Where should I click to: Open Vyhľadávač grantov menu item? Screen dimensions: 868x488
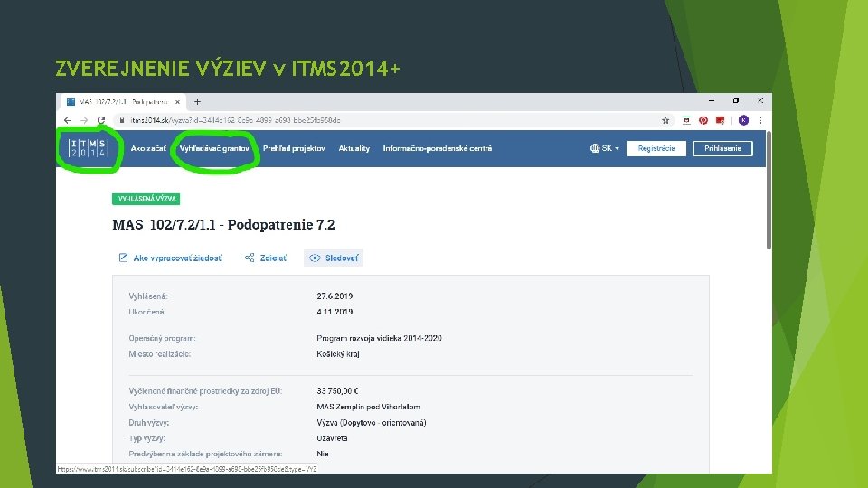coord(214,148)
